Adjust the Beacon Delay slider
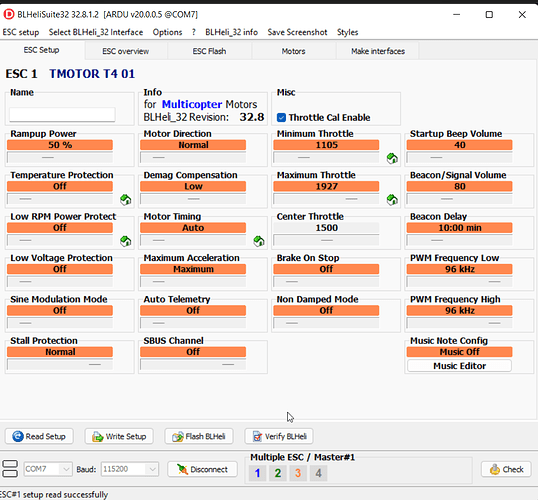Screen dimensions: 538x500 [x=459, y=240]
